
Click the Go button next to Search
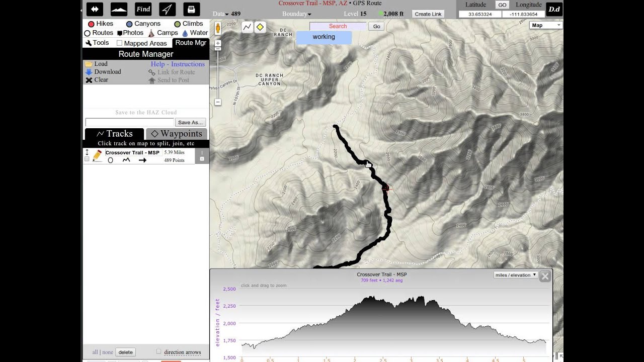(376, 26)
